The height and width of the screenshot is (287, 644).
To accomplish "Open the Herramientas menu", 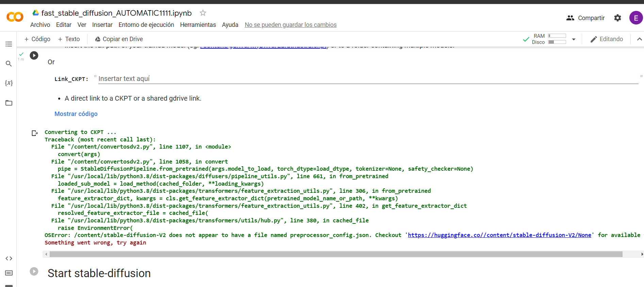I will click(x=198, y=25).
